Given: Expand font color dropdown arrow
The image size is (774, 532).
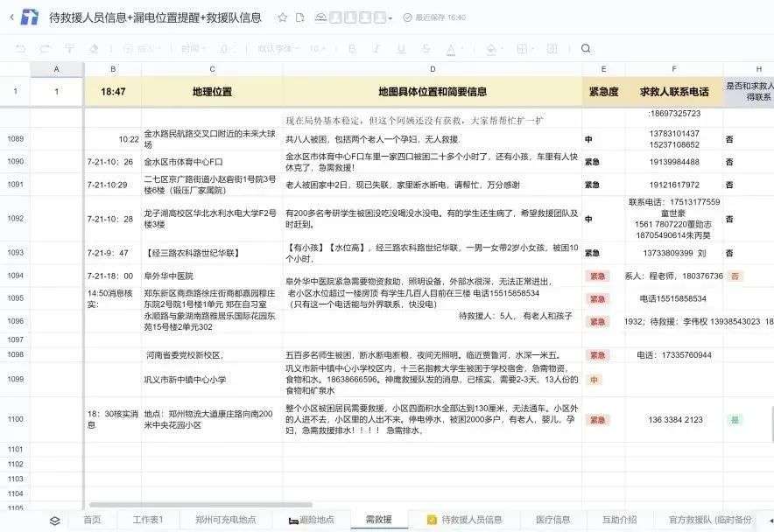Looking at the screenshot, I should (x=461, y=49).
